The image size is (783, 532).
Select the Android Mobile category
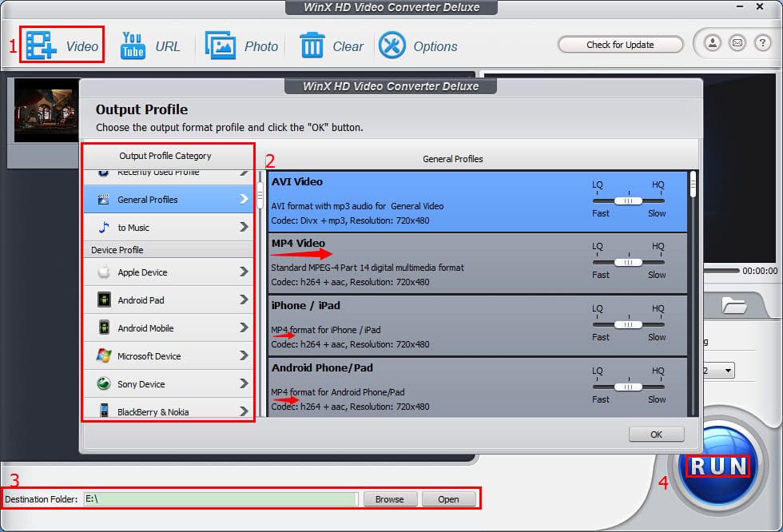click(169, 328)
